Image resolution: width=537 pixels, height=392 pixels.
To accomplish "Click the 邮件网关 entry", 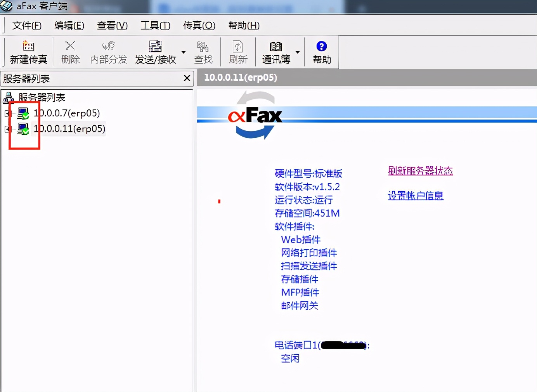I will (300, 305).
